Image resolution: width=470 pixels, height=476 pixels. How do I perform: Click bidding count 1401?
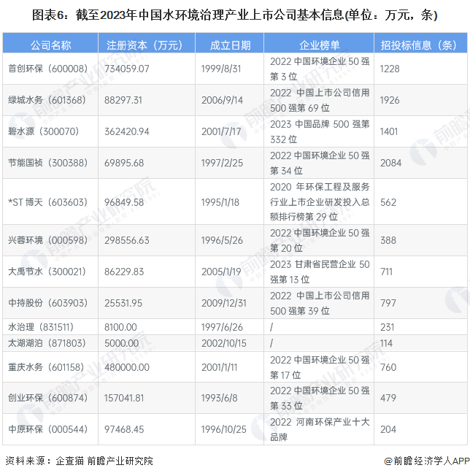pyautogui.click(x=389, y=131)
